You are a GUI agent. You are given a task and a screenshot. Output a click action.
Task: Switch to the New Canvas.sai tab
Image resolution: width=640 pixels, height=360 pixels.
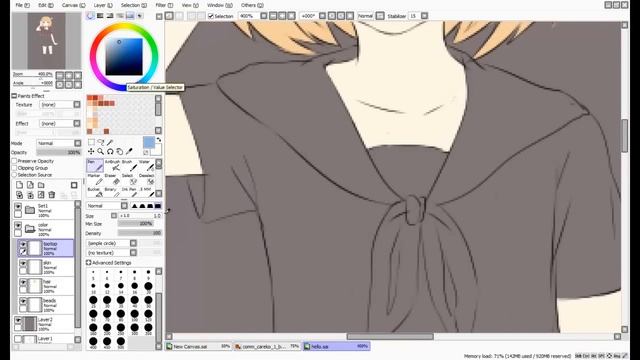(x=198, y=346)
